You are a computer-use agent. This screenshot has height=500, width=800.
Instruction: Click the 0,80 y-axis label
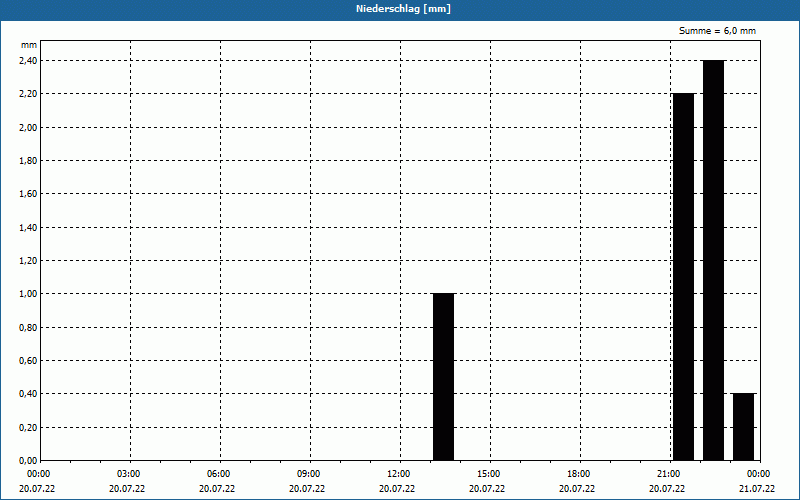[28, 328]
